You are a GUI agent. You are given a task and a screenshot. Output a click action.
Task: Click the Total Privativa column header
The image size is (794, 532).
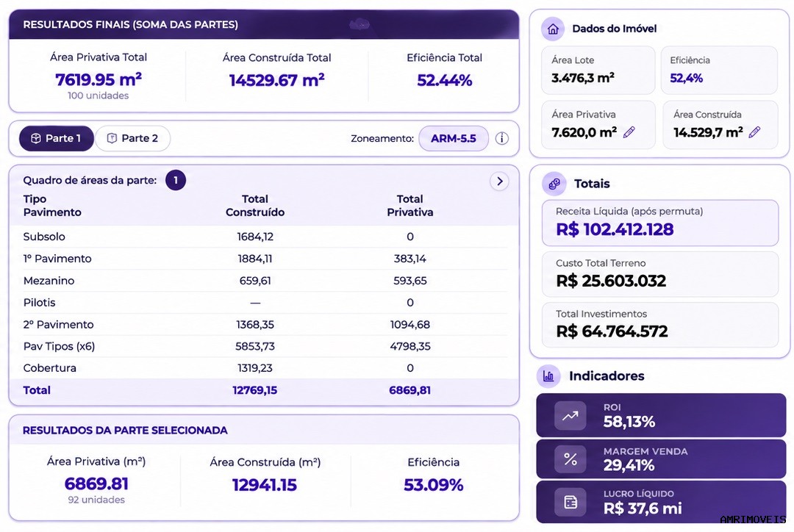click(409, 206)
